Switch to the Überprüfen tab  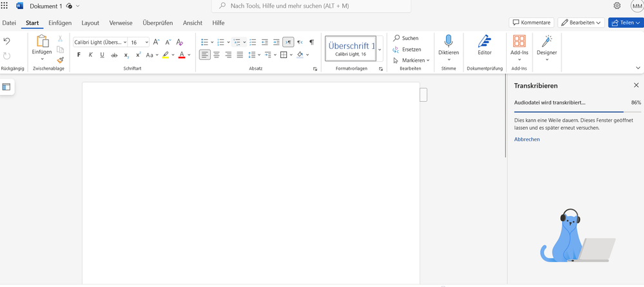(x=158, y=23)
